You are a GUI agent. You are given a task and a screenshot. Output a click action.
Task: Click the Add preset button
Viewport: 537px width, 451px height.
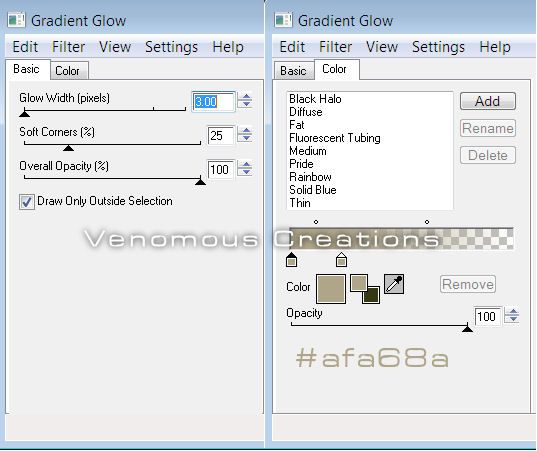[488, 101]
